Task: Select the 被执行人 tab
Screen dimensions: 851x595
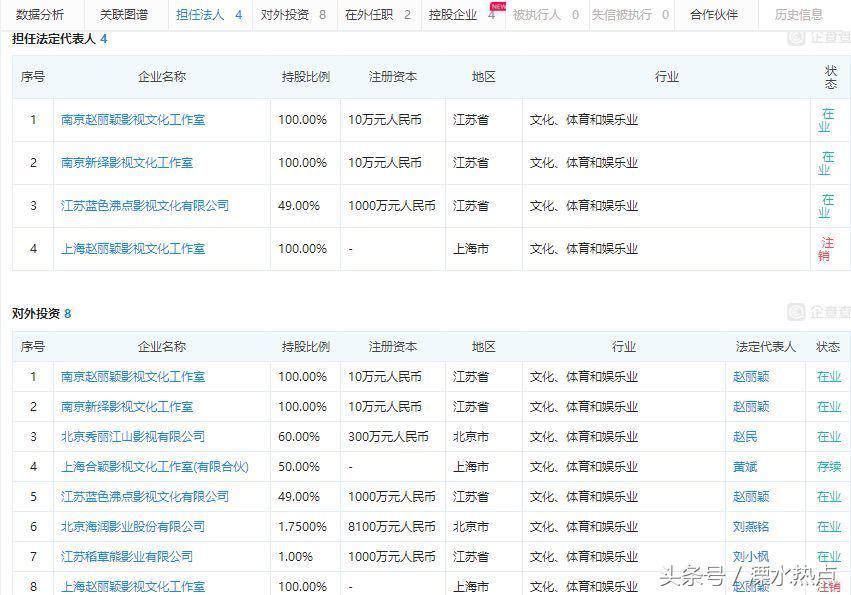Action: pos(545,15)
